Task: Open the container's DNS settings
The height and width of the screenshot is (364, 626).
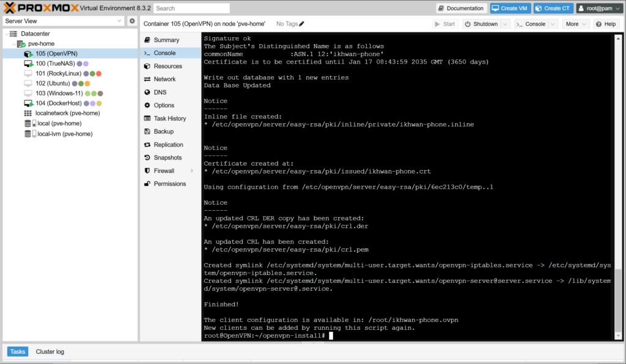Action: pos(160,92)
